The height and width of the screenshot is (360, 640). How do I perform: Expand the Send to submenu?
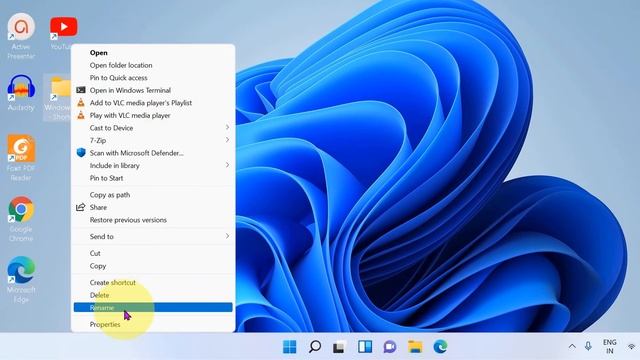[153, 237]
